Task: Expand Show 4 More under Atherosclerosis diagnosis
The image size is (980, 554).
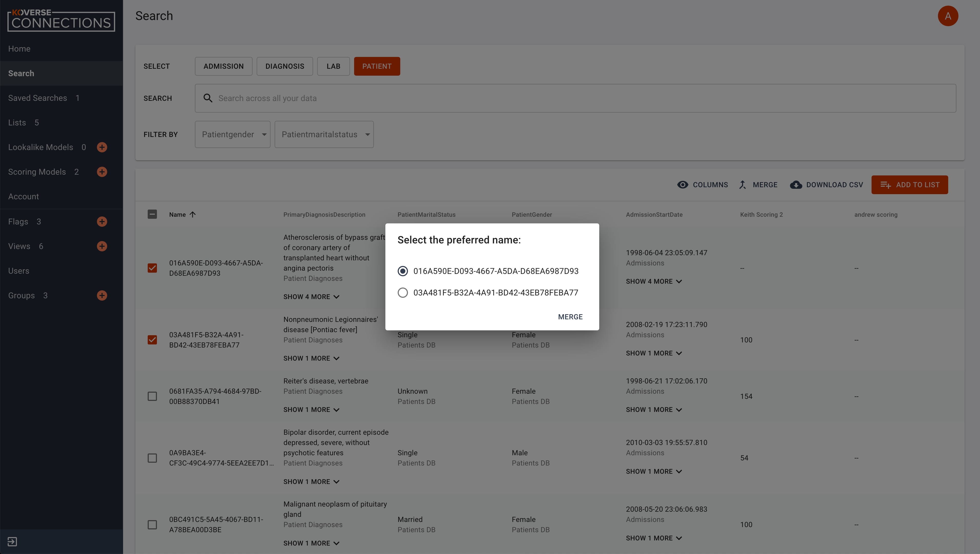Action: 311,297
